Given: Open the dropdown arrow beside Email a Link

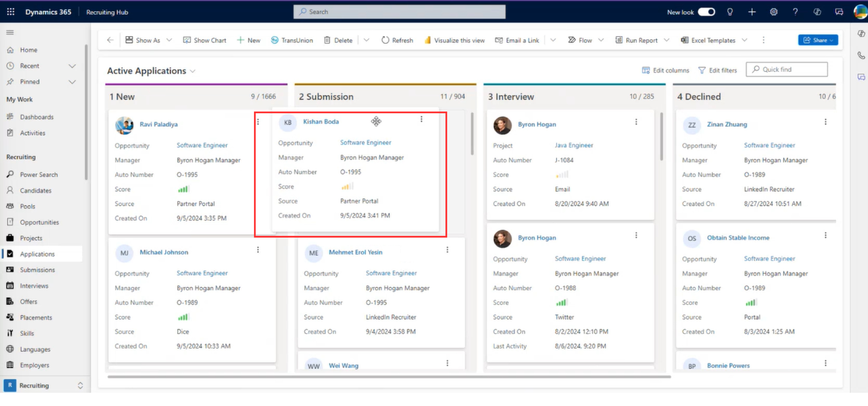Looking at the screenshot, I should [553, 40].
